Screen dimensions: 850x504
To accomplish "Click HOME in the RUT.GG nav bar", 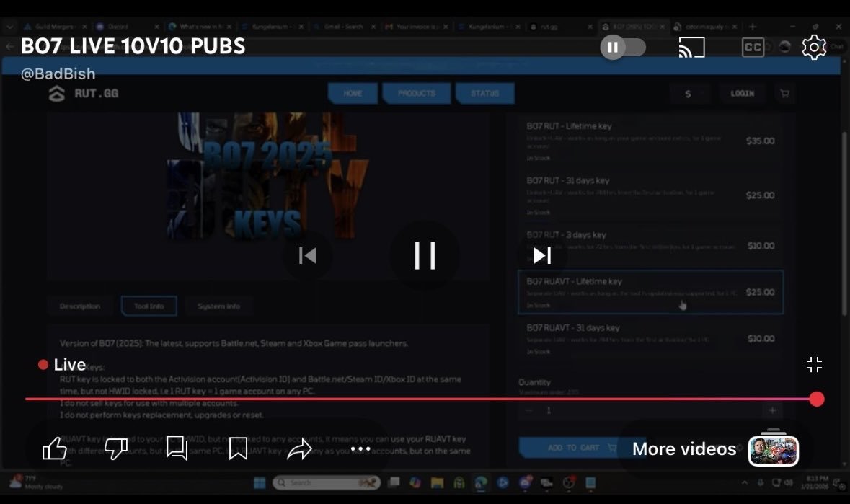I will pos(353,93).
